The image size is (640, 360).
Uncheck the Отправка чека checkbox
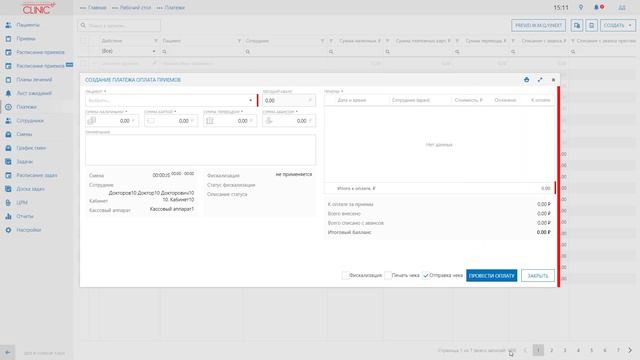coord(426,276)
